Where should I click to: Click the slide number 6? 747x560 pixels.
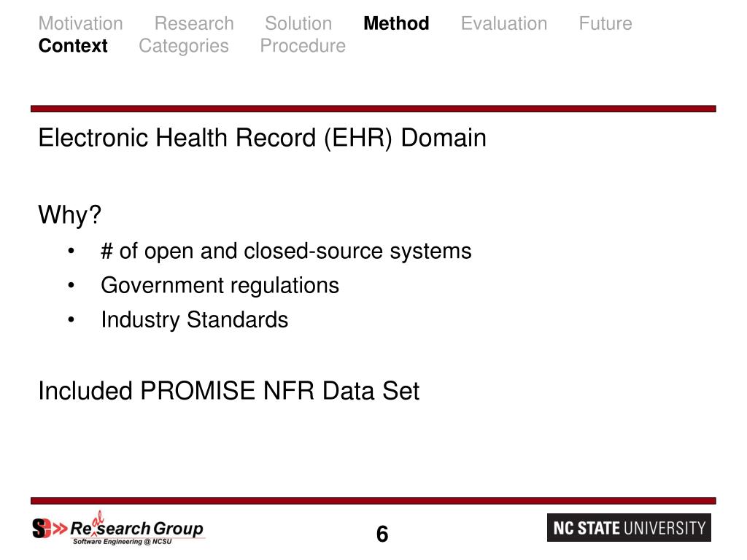[x=382, y=534]
